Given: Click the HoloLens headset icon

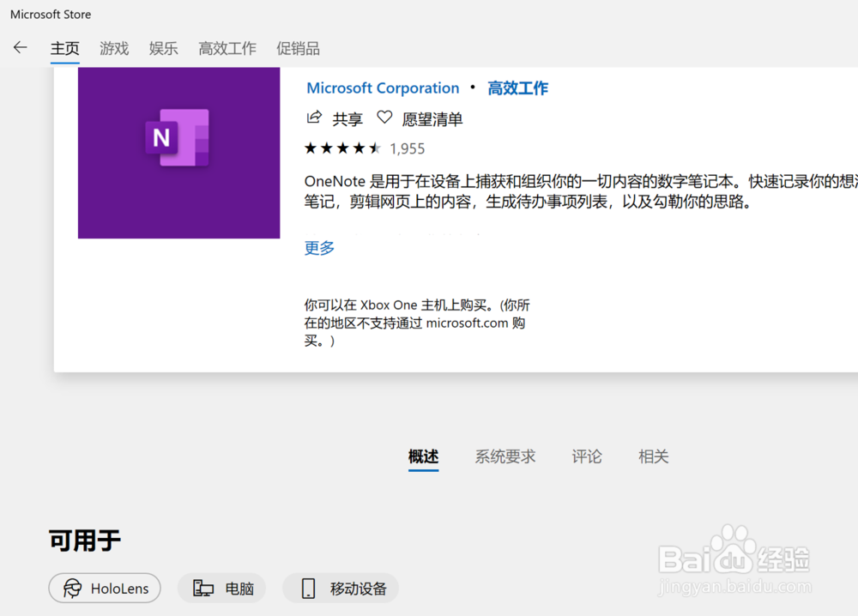Looking at the screenshot, I should click(x=73, y=588).
